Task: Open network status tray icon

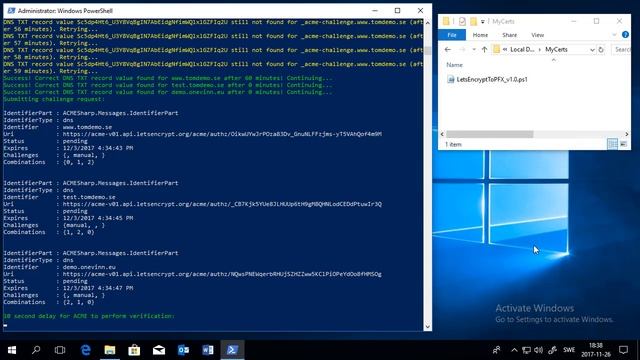Action: click(x=527, y=350)
